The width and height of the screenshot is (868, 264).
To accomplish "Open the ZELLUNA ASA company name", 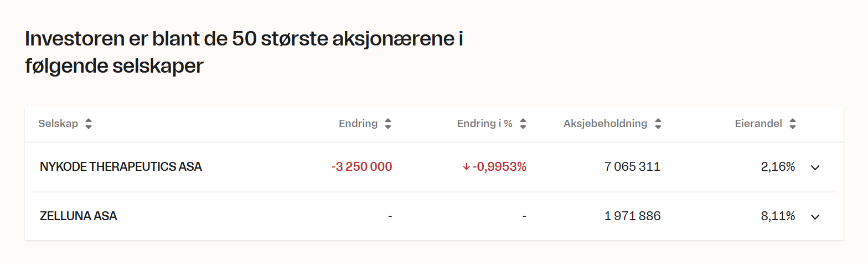I will click(x=79, y=216).
